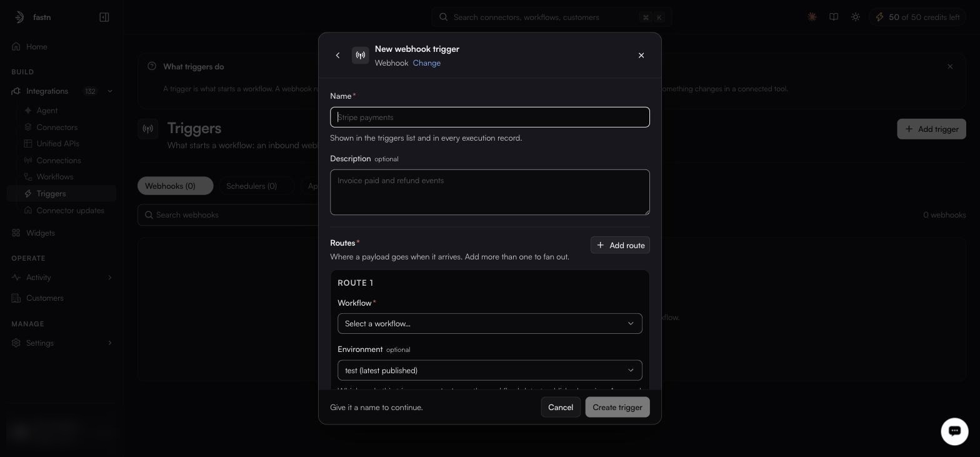Click Add route button
Viewport: 980px width, 457px height.
point(620,245)
